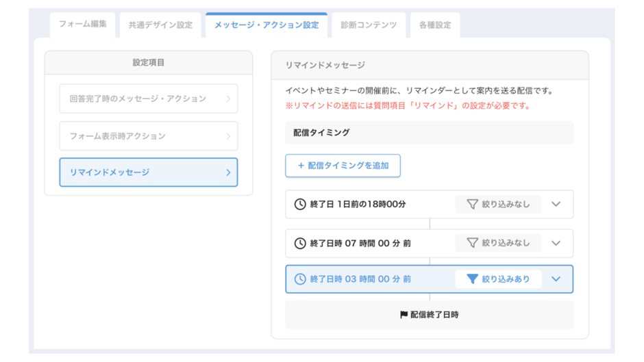Click the 配信終了日時 end block
Screen dimensions: 644x362
tap(429, 315)
